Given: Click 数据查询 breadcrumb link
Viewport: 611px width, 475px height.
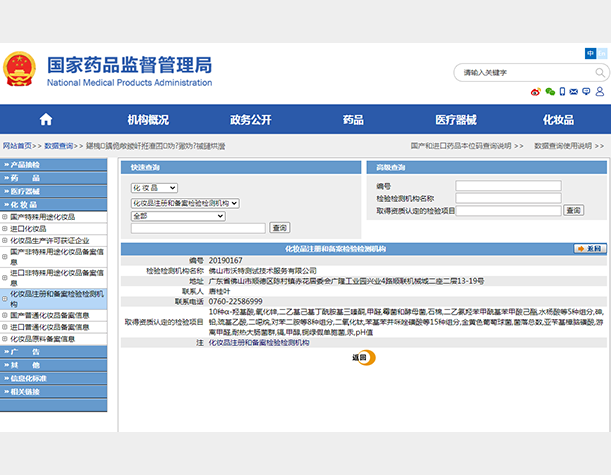Looking at the screenshot, I should point(59,146).
